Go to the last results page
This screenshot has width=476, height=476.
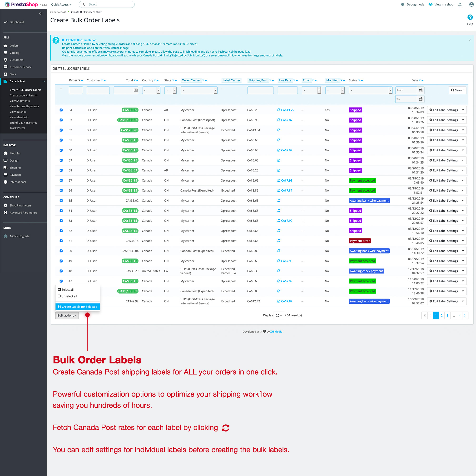[x=465, y=315]
